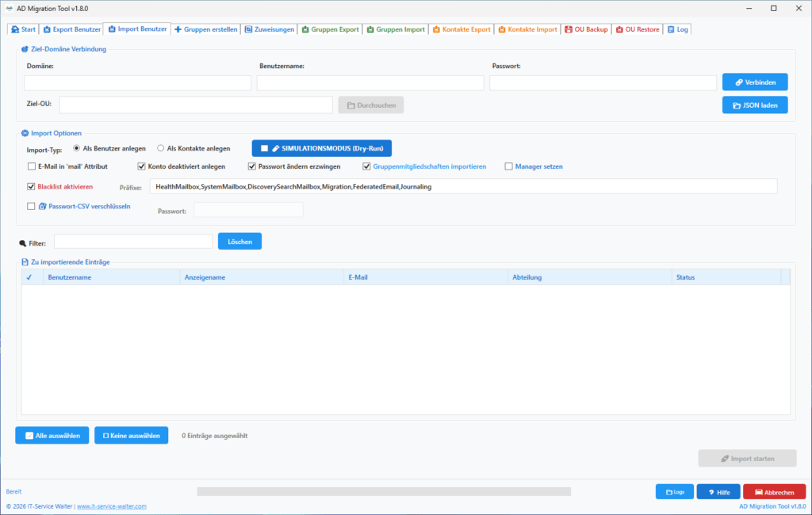812x515 pixels.
Task: Click the Zuweisungen tab icon
Action: (x=248, y=29)
